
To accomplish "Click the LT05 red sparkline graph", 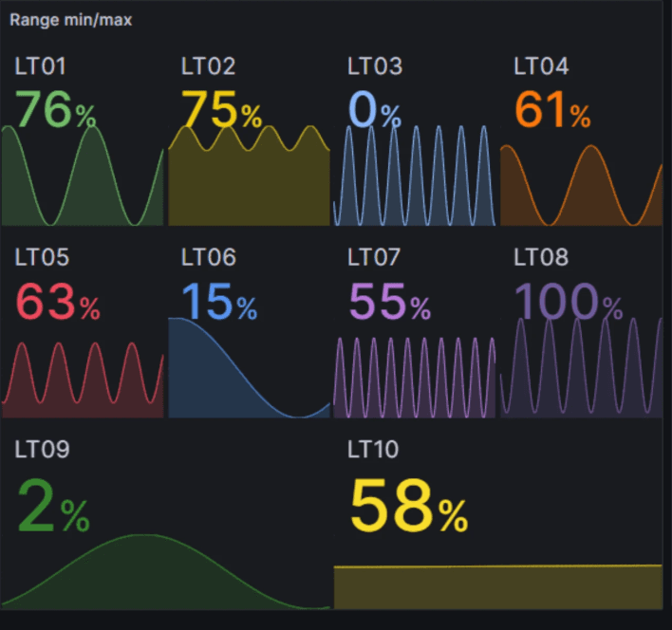I will (83, 380).
